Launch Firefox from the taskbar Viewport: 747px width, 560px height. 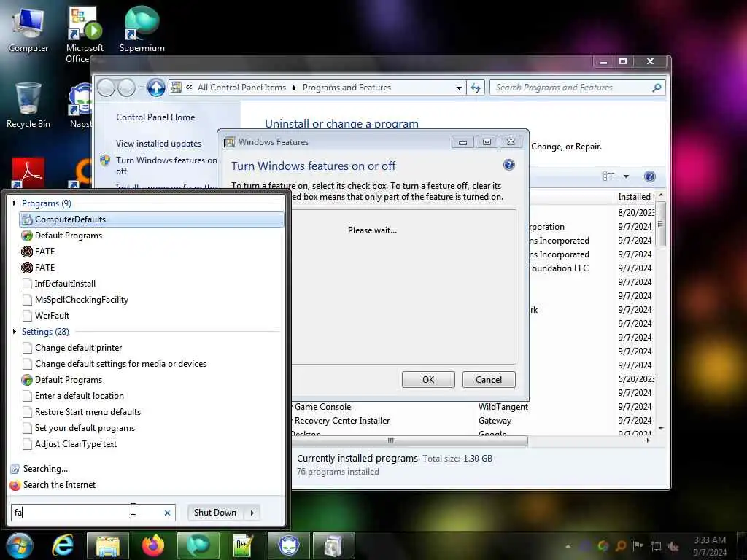point(153,545)
